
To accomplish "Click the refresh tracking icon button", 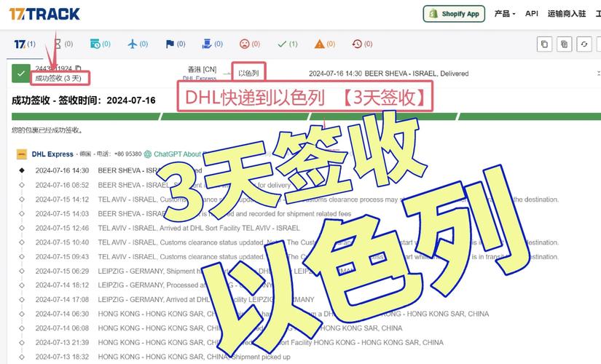I will tap(584, 44).
